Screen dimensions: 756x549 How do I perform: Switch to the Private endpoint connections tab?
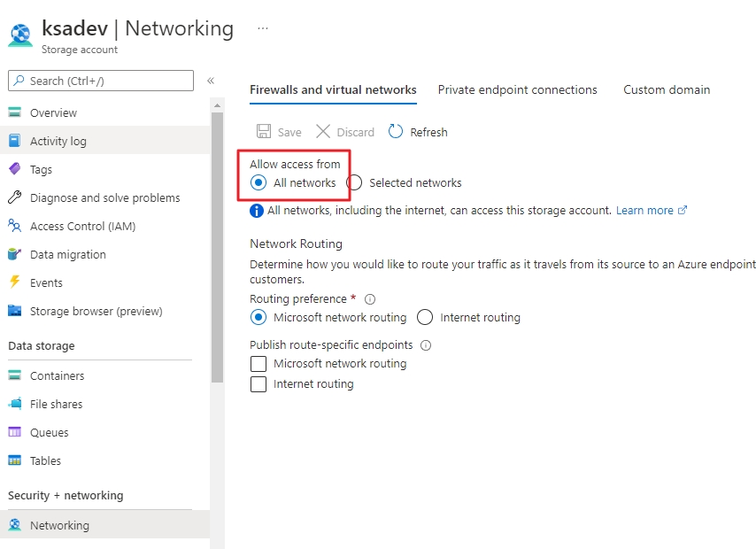click(x=518, y=89)
